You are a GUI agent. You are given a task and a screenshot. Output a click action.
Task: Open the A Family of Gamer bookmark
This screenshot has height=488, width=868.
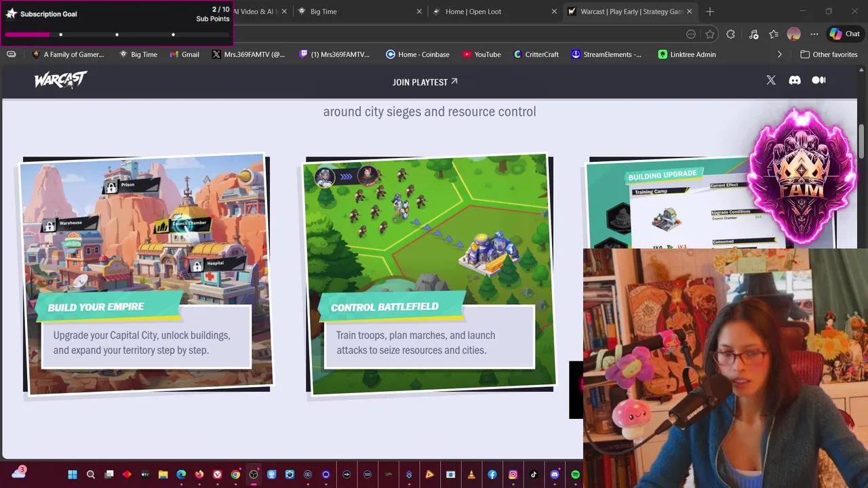pos(68,54)
